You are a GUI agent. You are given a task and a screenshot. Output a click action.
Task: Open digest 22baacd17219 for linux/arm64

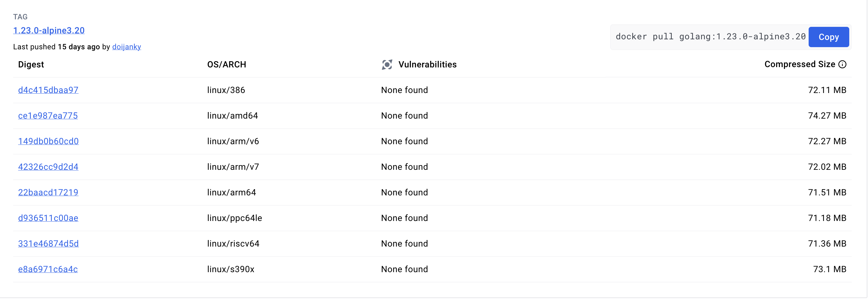pyautogui.click(x=48, y=192)
